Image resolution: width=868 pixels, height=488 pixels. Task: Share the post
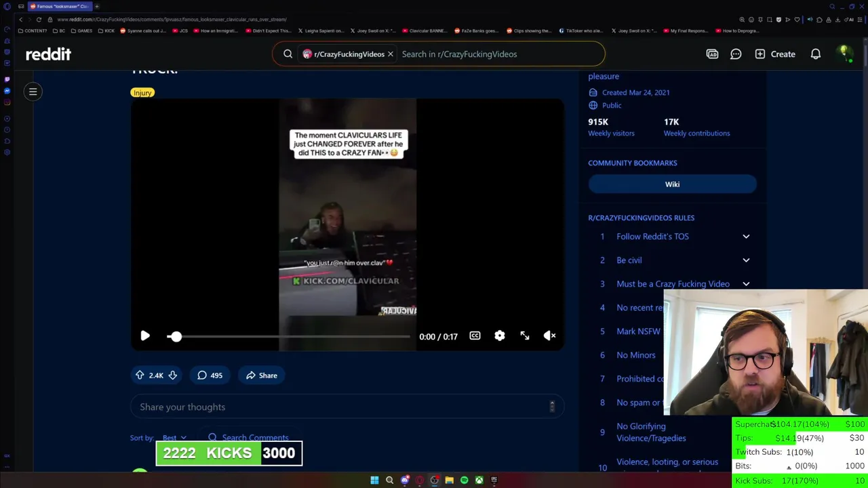[x=262, y=375]
